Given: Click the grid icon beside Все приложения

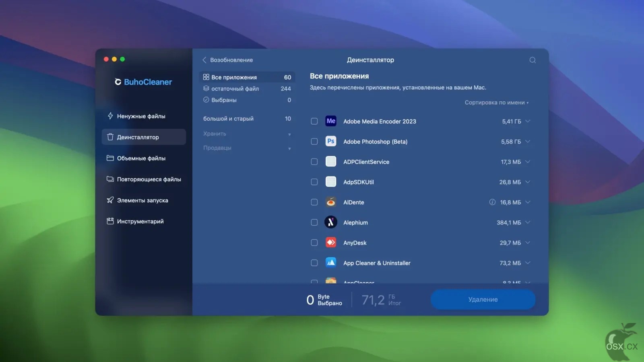Looking at the screenshot, I should 206,77.
